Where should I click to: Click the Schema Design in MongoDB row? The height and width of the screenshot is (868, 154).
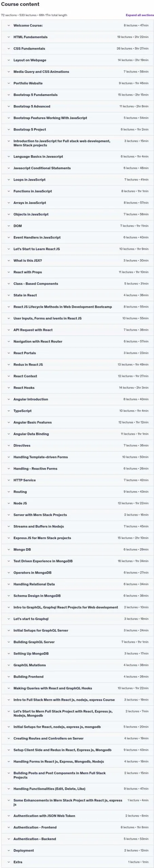click(78, 596)
